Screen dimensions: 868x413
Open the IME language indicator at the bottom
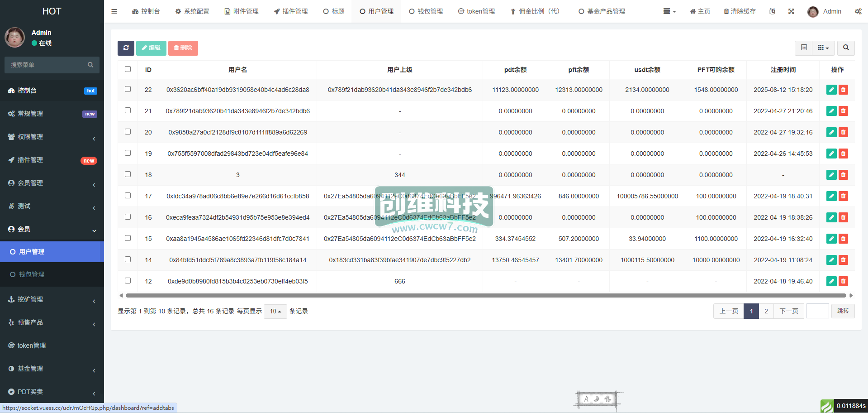598,399
